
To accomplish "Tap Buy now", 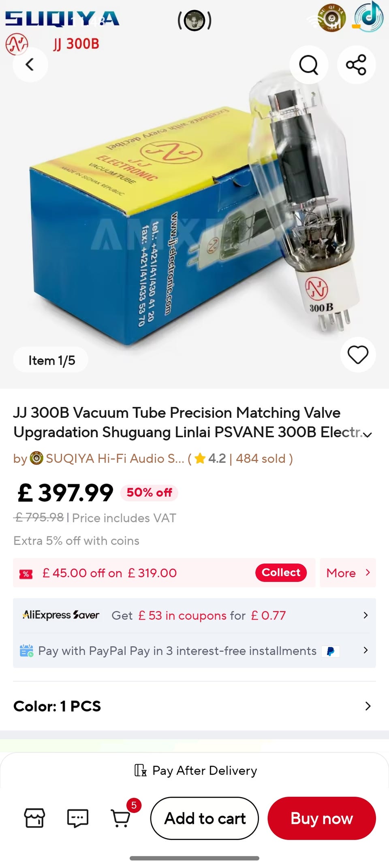I will pyautogui.click(x=322, y=818).
